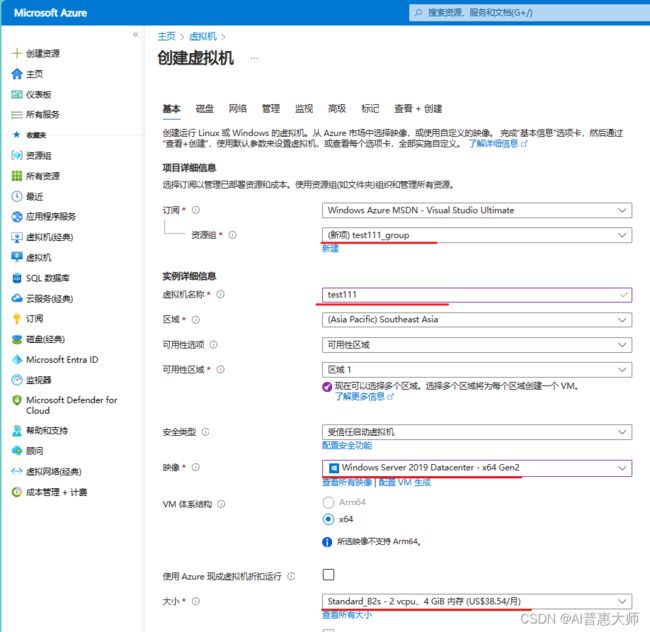Screen dimensions: 650x632
Task: Click the info icon next to 安全类型
Action: coord(206,432)
